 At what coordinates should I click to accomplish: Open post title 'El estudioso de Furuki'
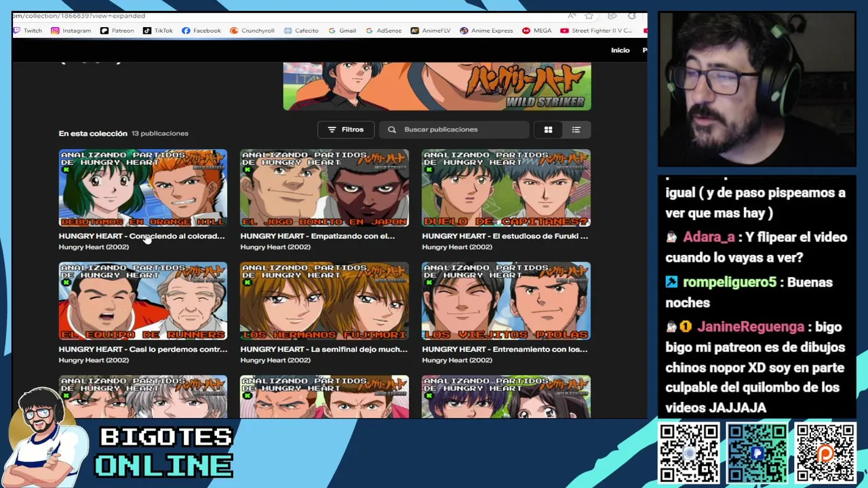(x=505, y=236)
